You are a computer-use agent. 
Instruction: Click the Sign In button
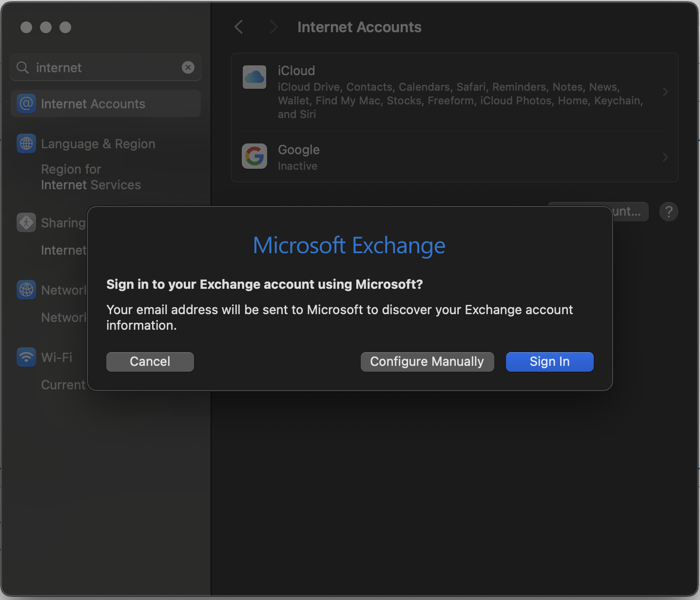pos(549,361)
